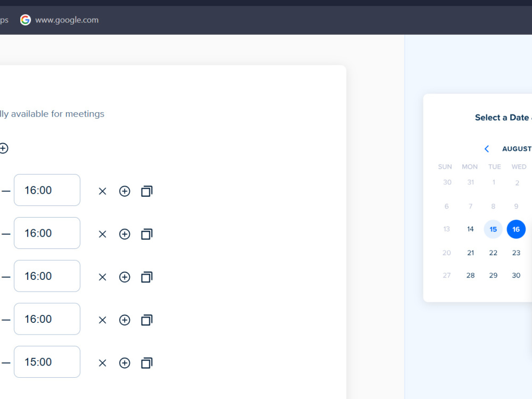Delete the interval in the topmost 16:00 row

[103, 192]
